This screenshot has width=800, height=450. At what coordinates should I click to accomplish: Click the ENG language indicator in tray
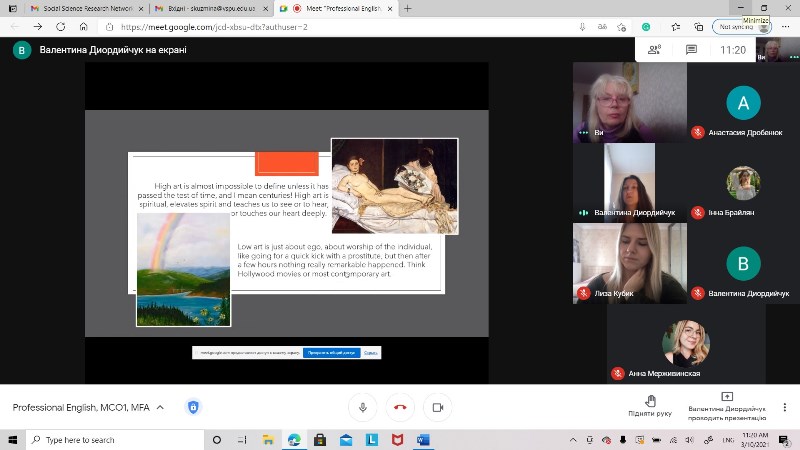tap(728, 440)
